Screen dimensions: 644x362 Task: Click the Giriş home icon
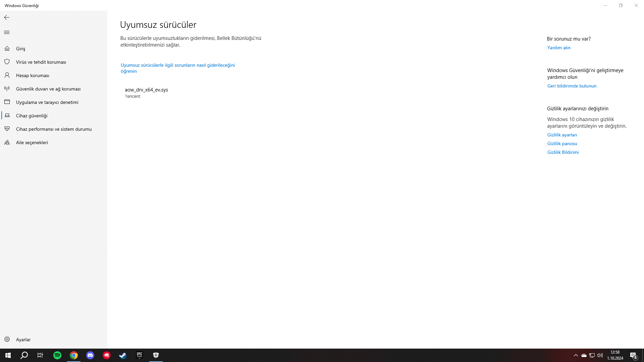(7, 49)
